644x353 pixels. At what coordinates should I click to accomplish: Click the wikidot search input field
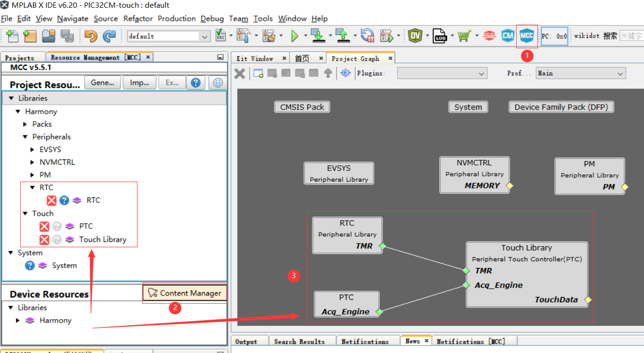point(631,36)
